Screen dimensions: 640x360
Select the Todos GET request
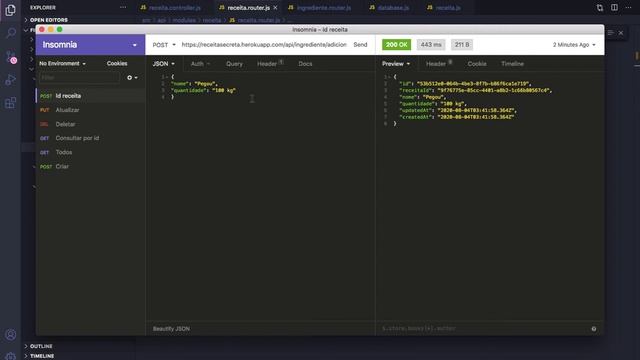90,152
